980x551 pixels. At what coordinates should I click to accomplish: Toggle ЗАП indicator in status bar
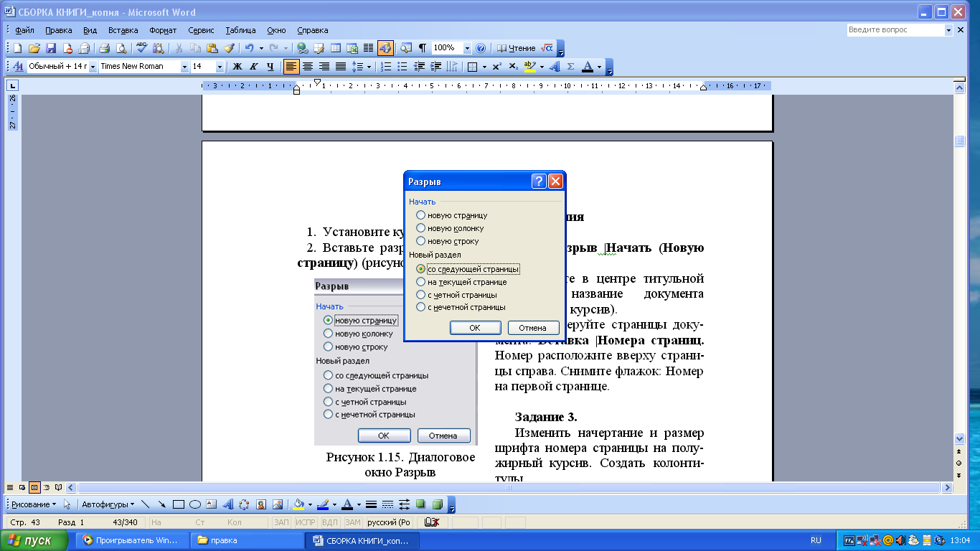point(281,522)
